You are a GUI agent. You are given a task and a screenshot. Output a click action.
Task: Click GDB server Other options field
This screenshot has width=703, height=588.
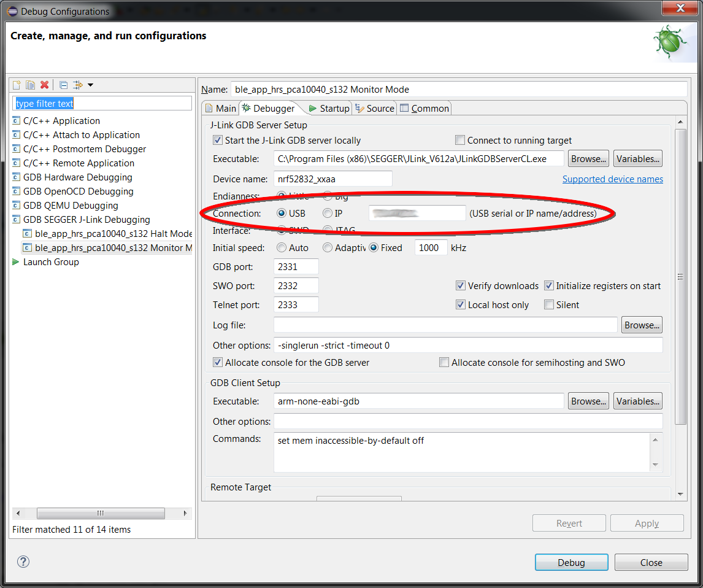pos(468,346)
